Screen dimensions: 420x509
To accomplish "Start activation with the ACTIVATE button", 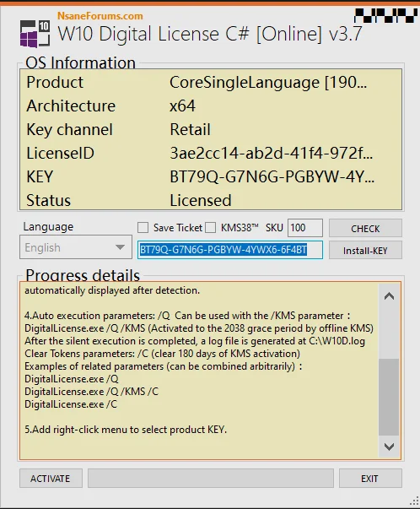I will (x=51, y=478).
